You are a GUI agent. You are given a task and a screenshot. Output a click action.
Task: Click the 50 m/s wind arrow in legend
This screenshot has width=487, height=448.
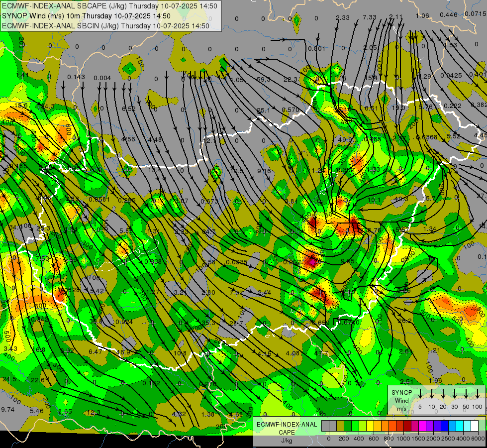[x=466, y=394]
